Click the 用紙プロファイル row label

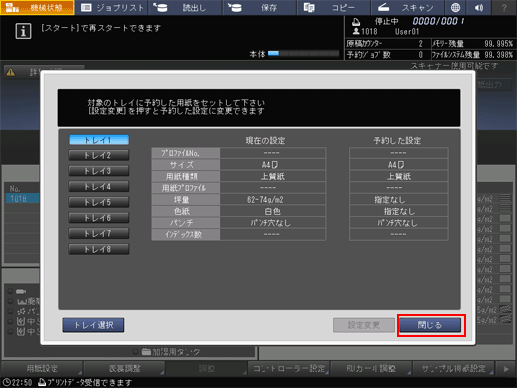(186, 188)
